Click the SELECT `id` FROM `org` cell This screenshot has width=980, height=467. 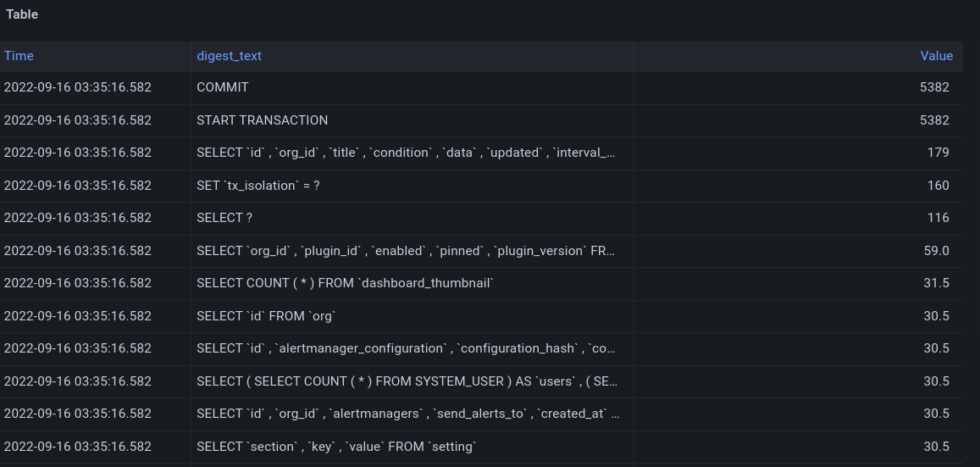(412, 316)
